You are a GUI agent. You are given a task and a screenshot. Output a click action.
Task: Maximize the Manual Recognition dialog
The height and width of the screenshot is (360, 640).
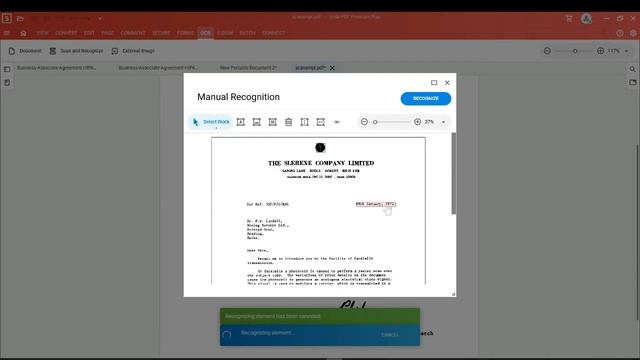click(434, 82)
